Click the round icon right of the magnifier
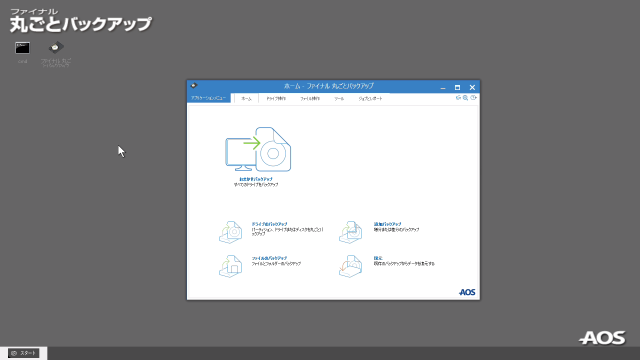The image size is (640, 360). click(x=473, y=98)
